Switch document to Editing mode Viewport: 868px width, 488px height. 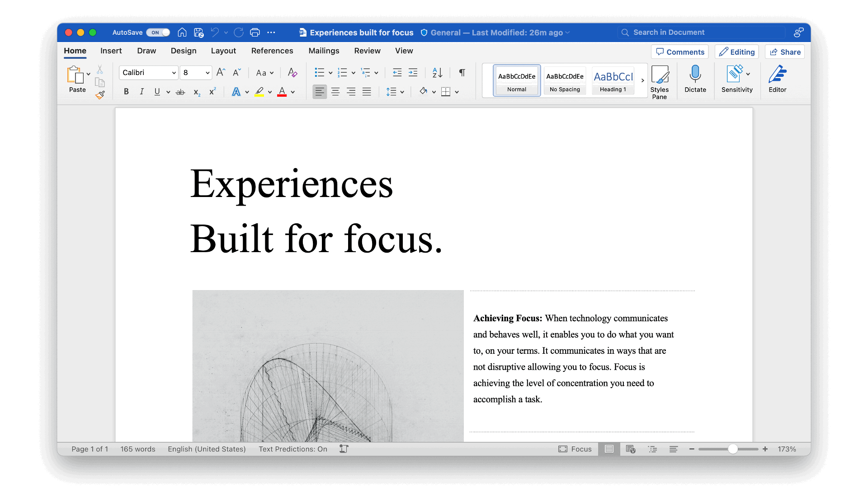(x=736, y=52)
